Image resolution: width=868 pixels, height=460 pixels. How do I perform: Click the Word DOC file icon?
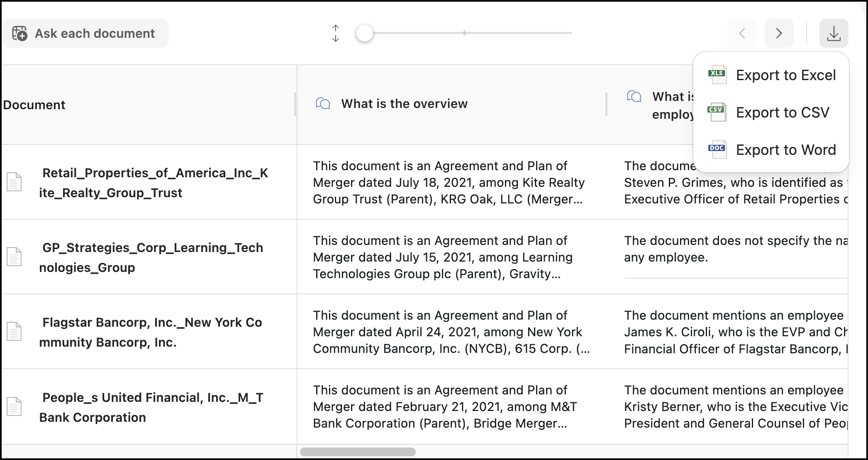717,149
